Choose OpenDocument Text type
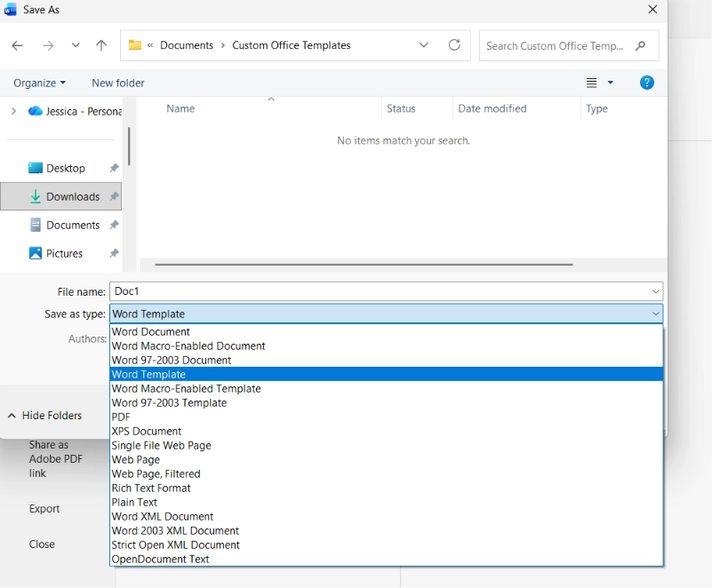 pyautogui.click(x=387, y=559)
